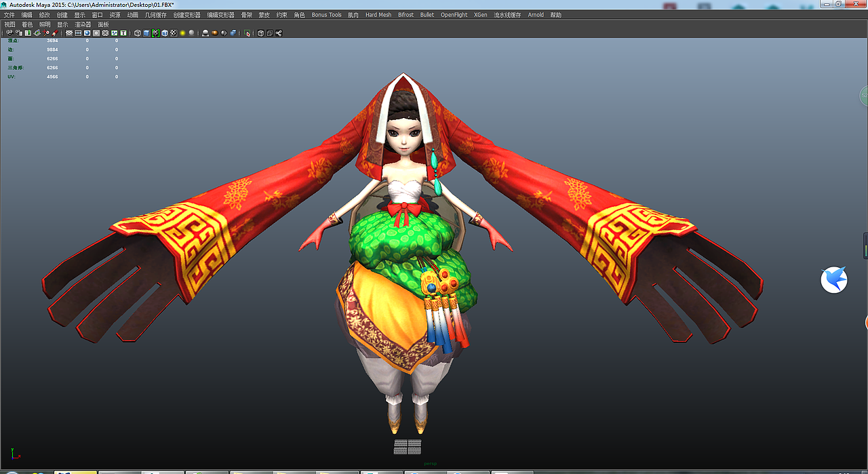Screen dimensions: 868x474
Task: Toggle the Film Gate overlay
Action: pyautogui.click(x=78, y=33)
